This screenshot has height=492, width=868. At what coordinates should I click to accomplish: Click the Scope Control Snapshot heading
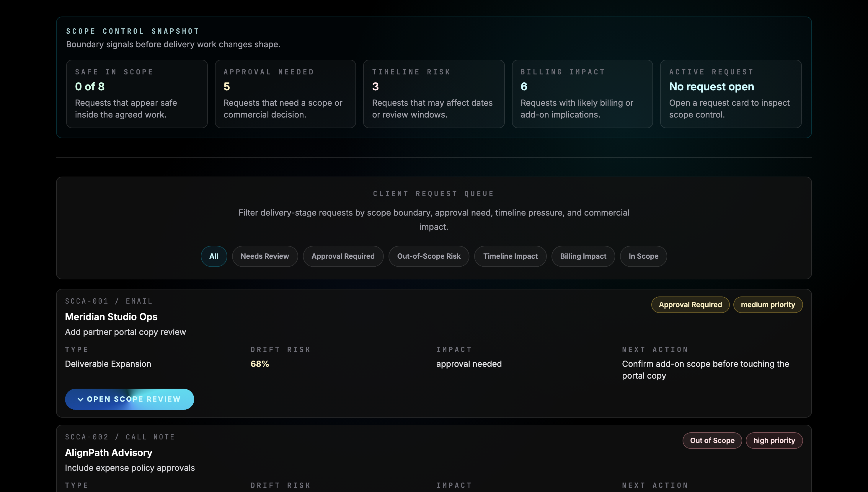click(x=133, y=31)
